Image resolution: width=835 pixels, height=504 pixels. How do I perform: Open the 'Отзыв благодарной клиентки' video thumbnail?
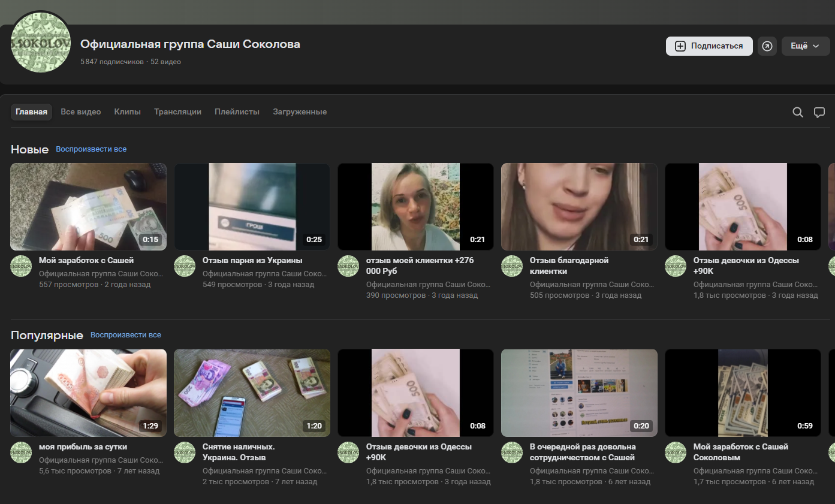pos(579,207)
